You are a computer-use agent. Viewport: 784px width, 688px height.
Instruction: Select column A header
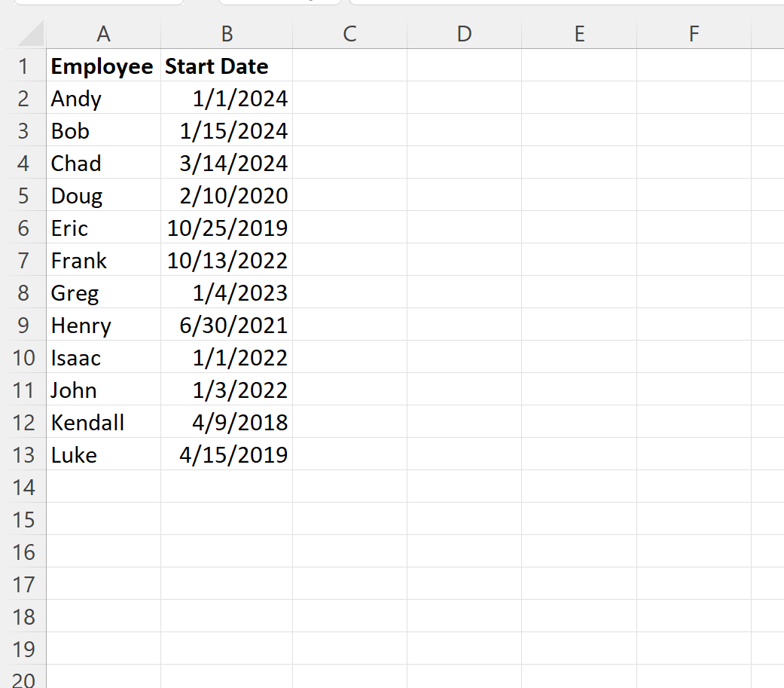coord(103,34)
